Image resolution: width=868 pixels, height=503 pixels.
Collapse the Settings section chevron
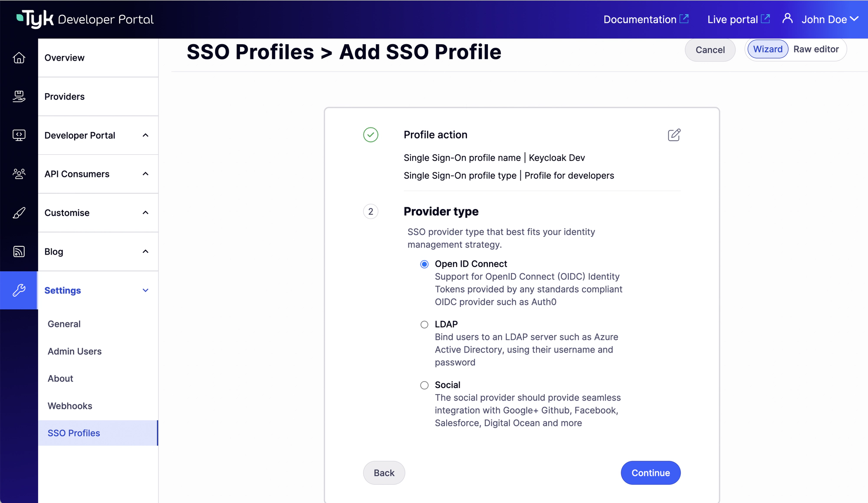[145, 290]
